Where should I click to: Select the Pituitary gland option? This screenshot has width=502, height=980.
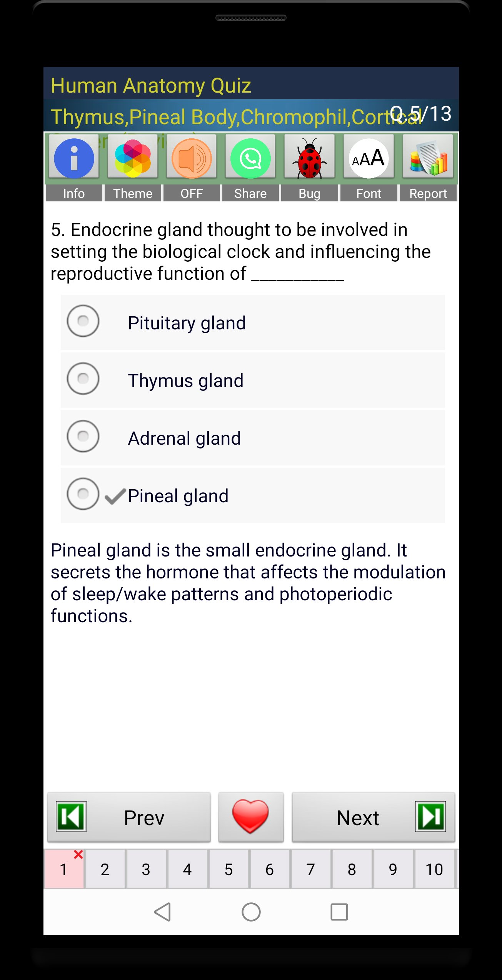coord(83,321)
